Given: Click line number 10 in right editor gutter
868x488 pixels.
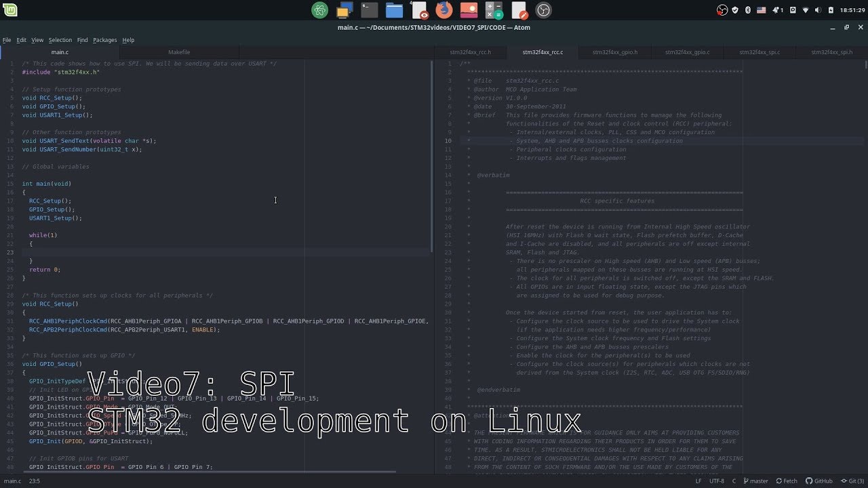Looking at the screenshot, I should [x=448, y=141].
